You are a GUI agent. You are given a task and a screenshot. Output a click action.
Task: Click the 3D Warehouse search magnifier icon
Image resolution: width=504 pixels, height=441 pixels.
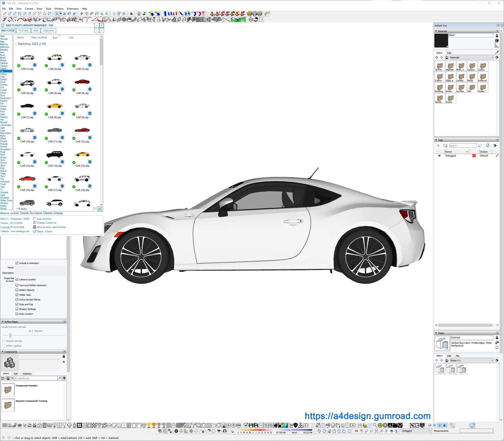click(60, 378)
